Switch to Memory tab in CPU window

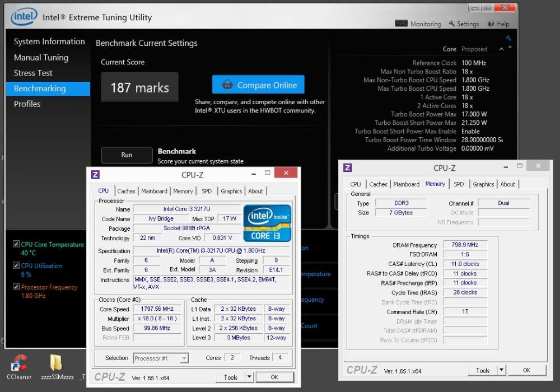pyautogui.click(x=183, y=191)
